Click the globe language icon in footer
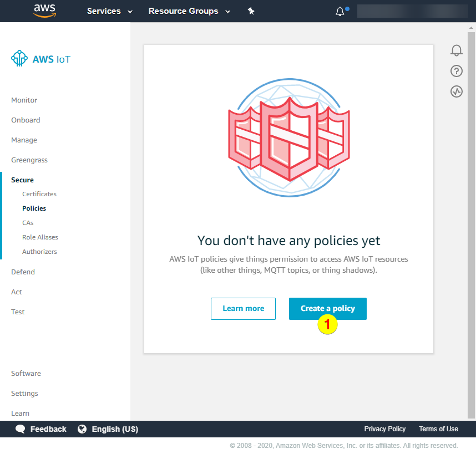476x454 pixels. click(82, 429)
